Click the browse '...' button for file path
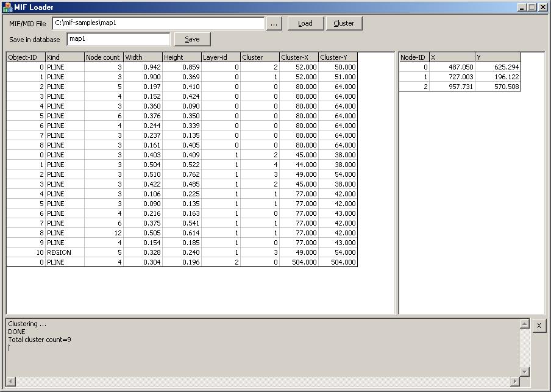 click(x=274, y=23)
